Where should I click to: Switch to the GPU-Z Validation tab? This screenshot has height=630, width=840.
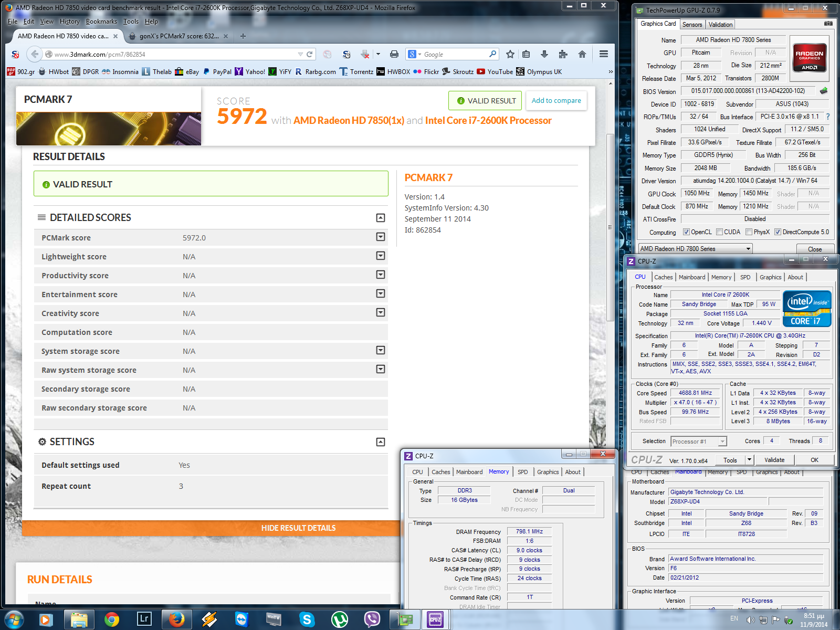720,25
